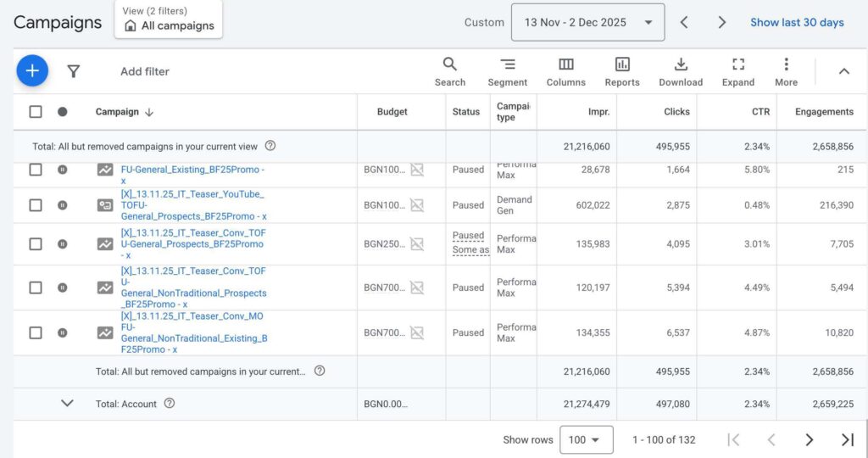Screen dimensions: 868x458
Task: Open the 13 Nov - 2 Dec 2025 date picker
Action: [x=588, y=22]
